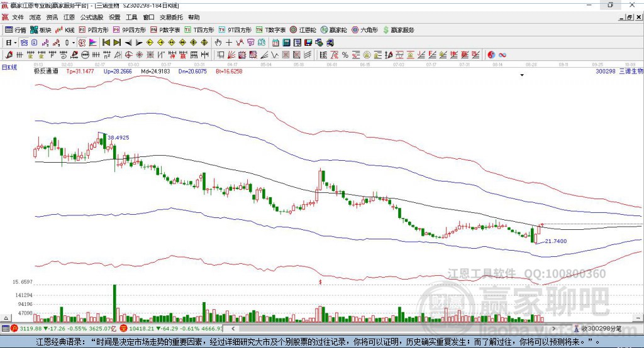
Task: Click the red-blue yin-yang icon
Action: pos(491,55)
